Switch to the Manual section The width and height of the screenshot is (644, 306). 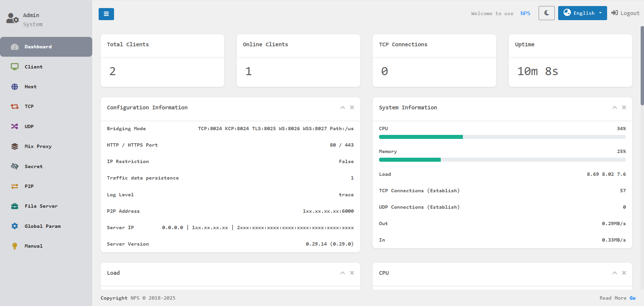[x=14, y=246]
